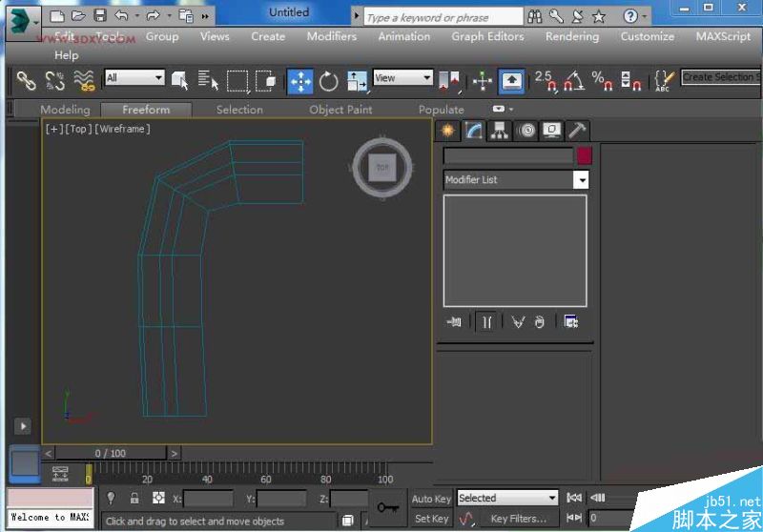This screenshot has width=763, height=532.
Task: Toggle the Selection Lock padlock icon
Action: pyautogui.click(x=134, y=499)
